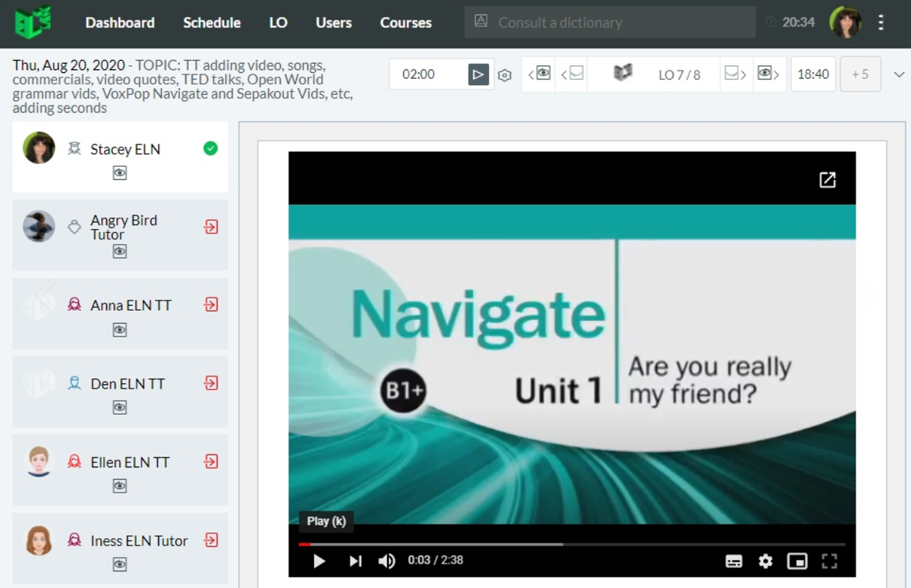
Task: Open the LO map icon beside LO 7/8
Action: (623, 74)
